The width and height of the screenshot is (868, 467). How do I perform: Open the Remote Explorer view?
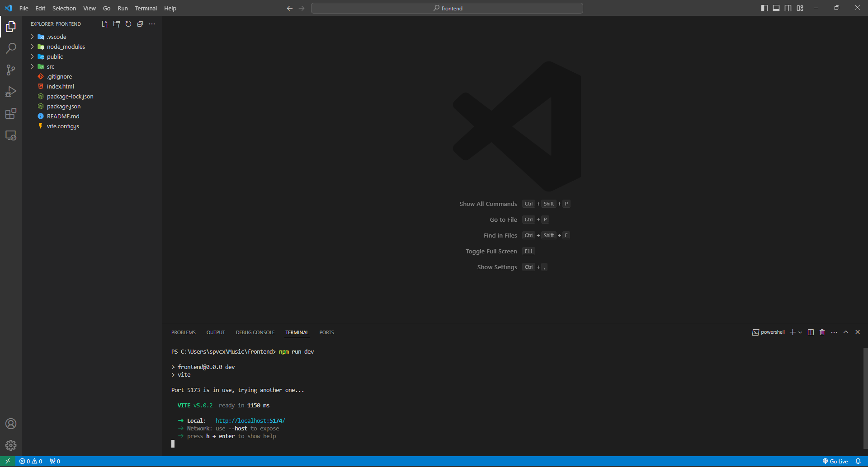tap(11, 135)
